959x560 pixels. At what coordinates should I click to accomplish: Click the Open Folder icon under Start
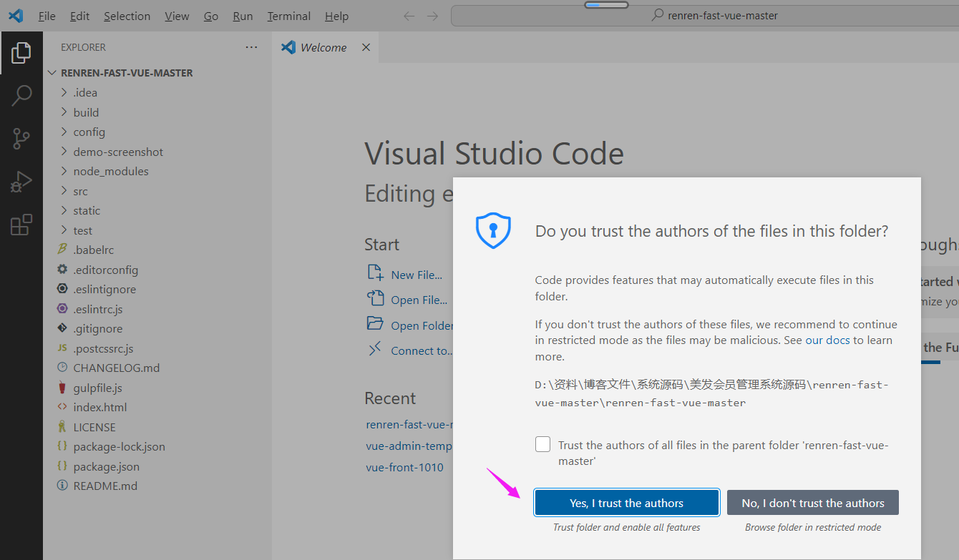pos(375,323)
